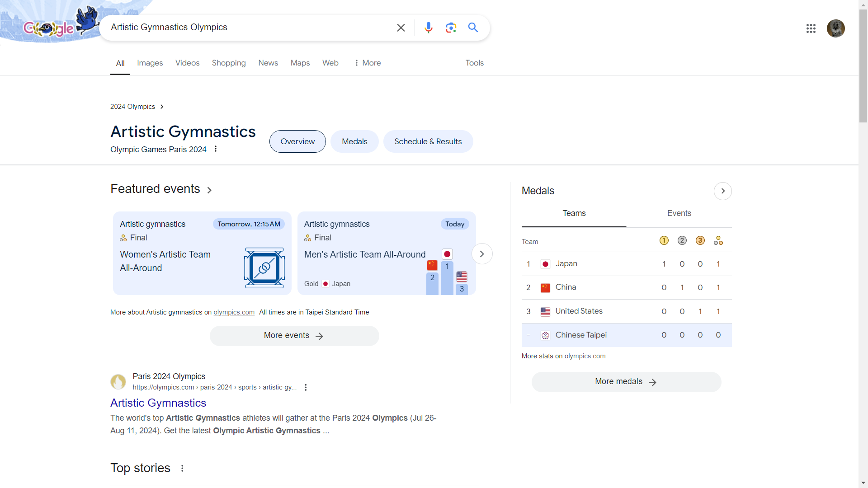The width and height of the screenshot is (868, 488).
Task: Click the gymnastics floor pictogram in Women's event
Action: [264, 268]
